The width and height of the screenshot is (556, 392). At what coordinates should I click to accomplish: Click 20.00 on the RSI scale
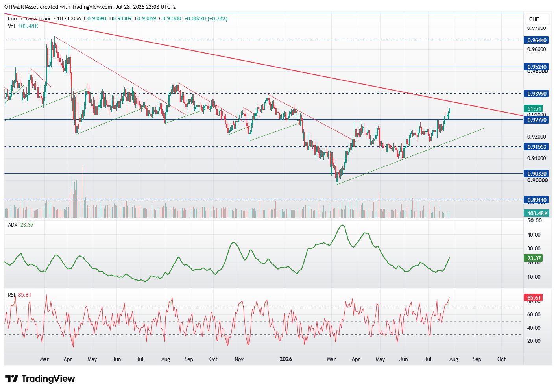coord(534,341)
